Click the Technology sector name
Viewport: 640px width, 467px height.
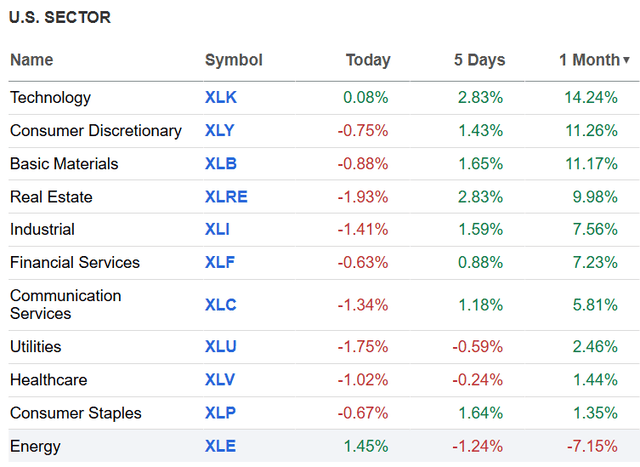tap(50, 98)
